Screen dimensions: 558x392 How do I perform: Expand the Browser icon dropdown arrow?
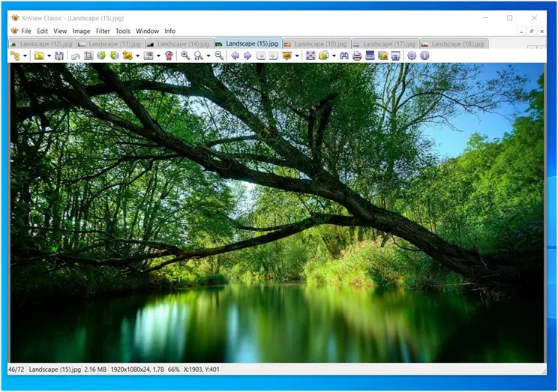(25, 56)
